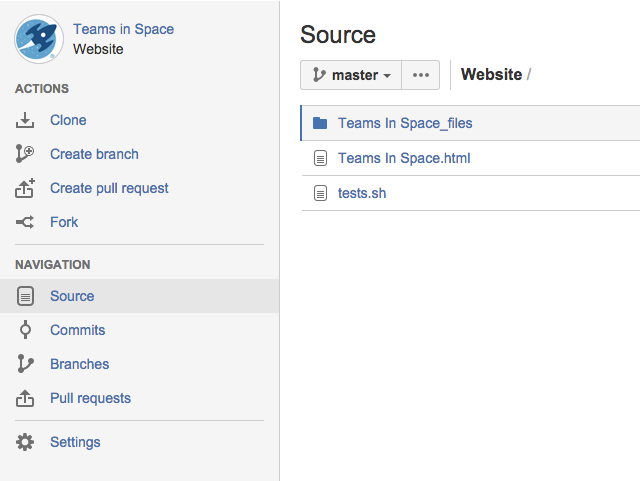The width and height of the screenshot is (641, 481).
Task: Open the more actions ellipsis menu
Action: point(421,75)
